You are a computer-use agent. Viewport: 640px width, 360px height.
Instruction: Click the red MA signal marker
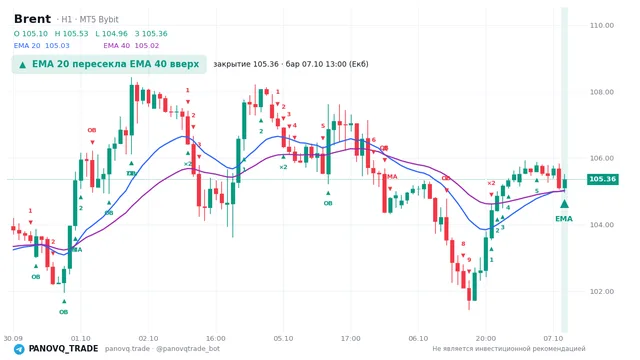tap(392, 177)
